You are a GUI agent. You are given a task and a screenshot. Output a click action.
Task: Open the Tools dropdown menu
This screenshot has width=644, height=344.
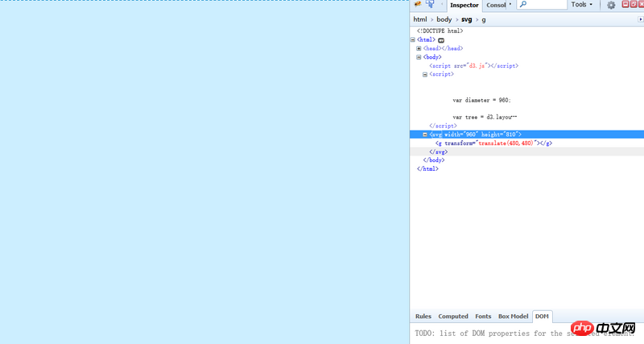pos(581,5)
